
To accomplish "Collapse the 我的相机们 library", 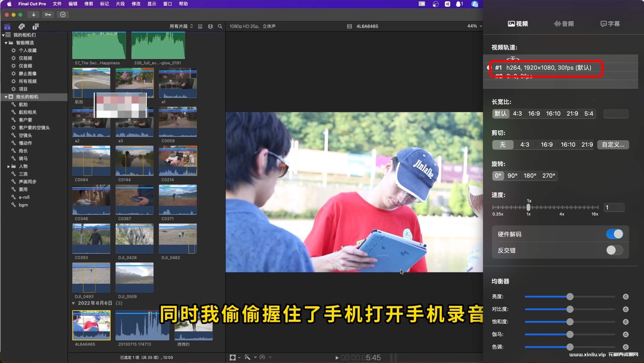I will click(3, 35).
